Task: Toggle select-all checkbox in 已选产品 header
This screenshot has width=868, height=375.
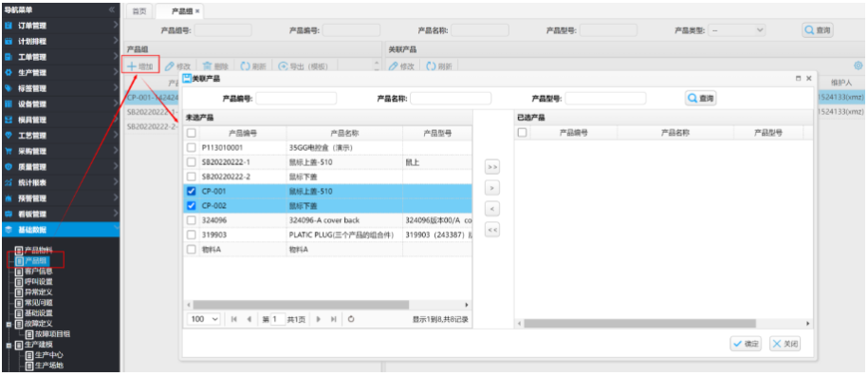Action: click(522, 132)
